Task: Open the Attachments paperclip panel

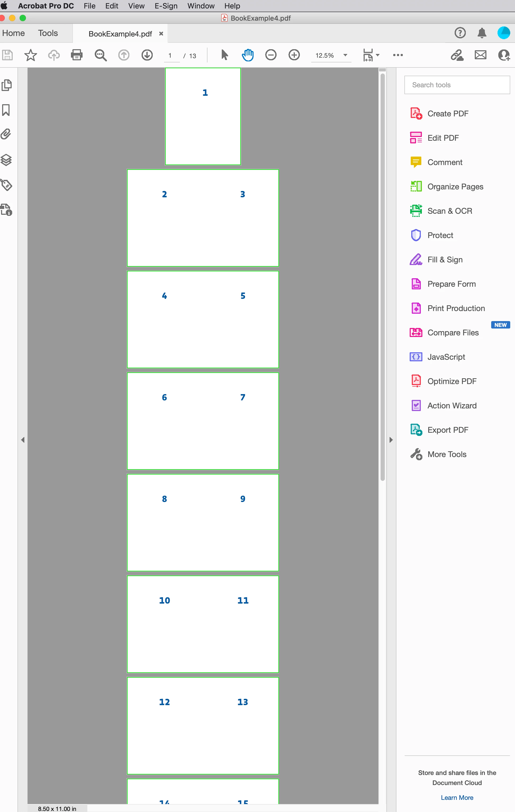Action: point(6,134)
